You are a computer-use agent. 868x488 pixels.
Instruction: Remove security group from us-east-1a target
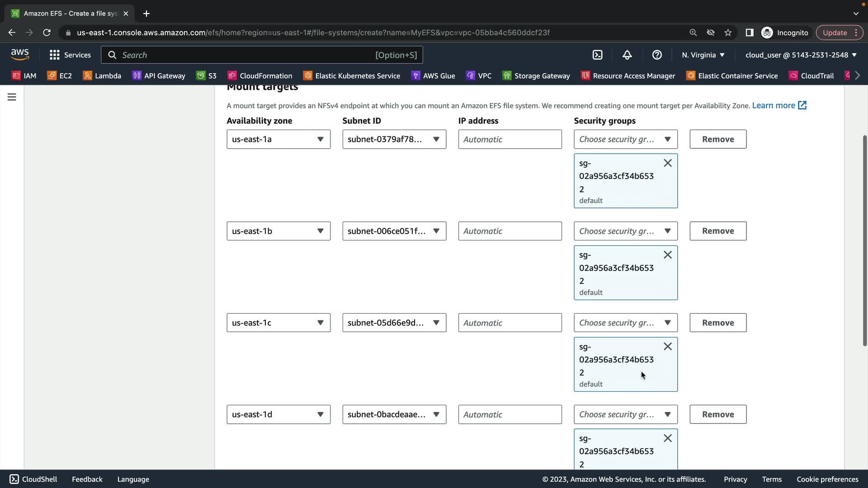point(667,163)
